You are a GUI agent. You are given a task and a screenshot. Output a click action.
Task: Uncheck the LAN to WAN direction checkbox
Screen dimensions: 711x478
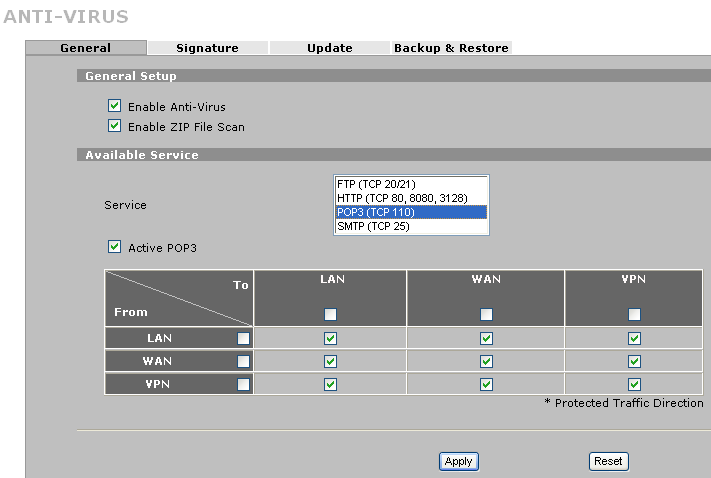coord(486,338)
